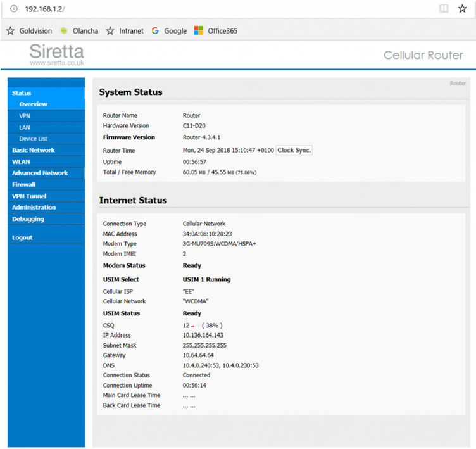Select the Status menu section
This screenshot has width=476, height=449.
(46, 93)
